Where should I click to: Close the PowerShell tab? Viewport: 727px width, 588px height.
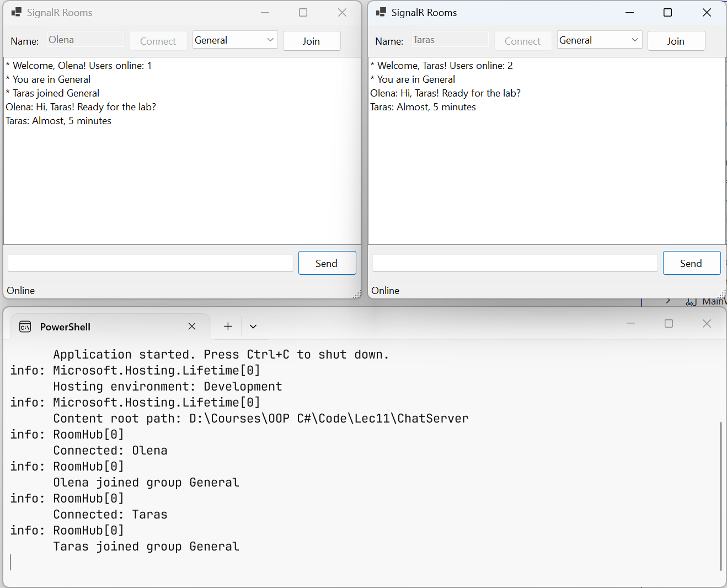click(192, 327)
